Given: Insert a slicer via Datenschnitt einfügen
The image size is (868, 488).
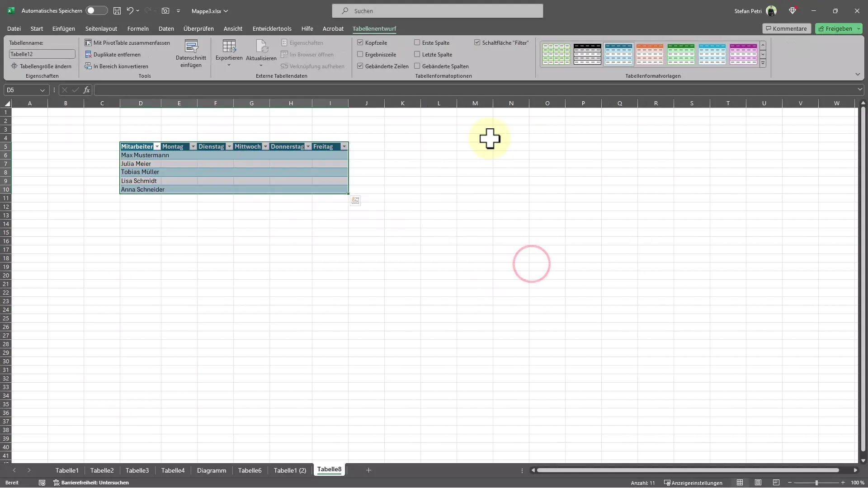Looking at the screenshot, I should tap(191, 54).
